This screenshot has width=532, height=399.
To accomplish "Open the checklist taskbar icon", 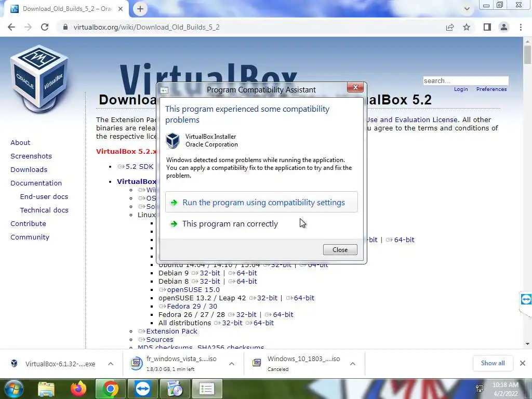I will click(x=207, y=389).
